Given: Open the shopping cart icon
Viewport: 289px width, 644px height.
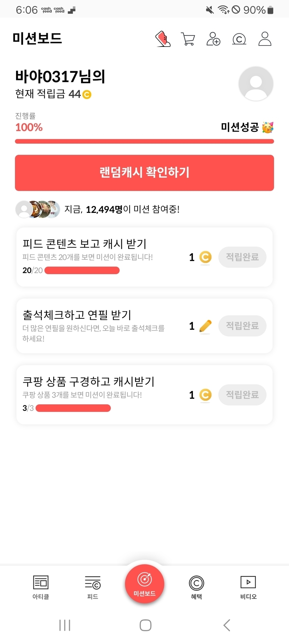Looking at the screenshot, I should pyautogui.click(x=188, y=39).
